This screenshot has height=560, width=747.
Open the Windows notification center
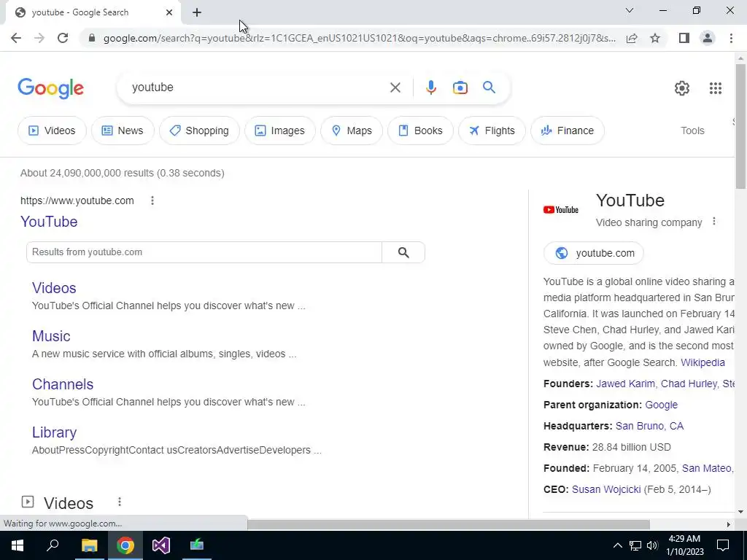(723, 545)
